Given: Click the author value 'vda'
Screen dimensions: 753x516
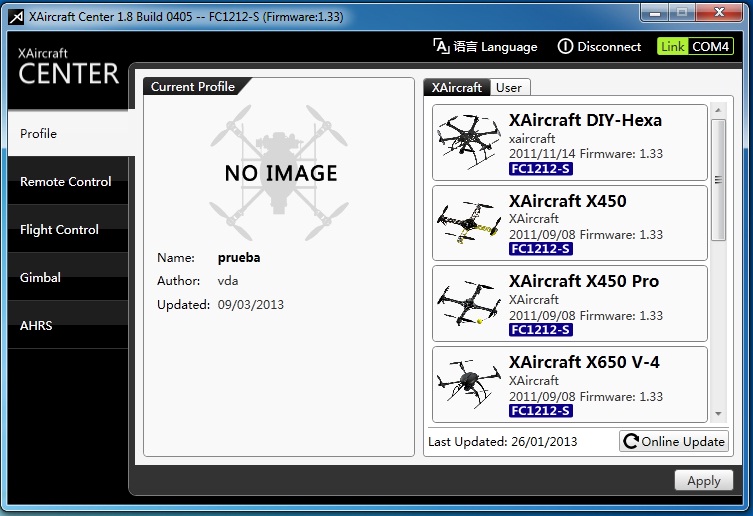Looking at the screenshot, I should (x=228, y=281).
